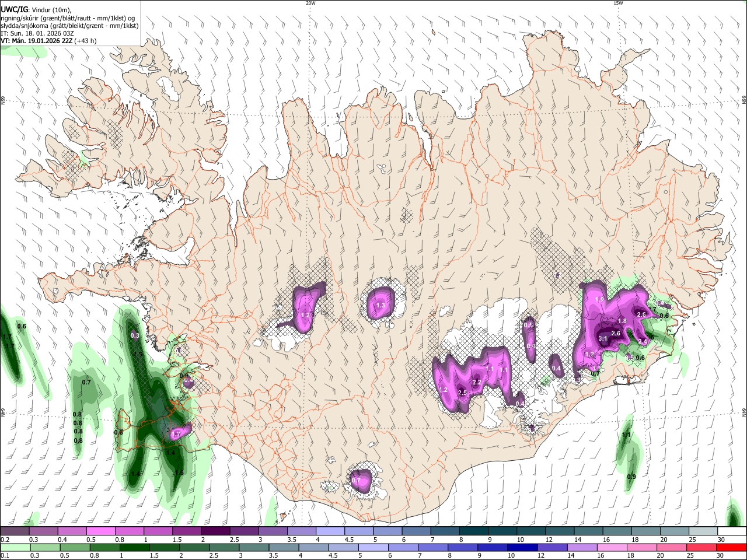Select the rain legend swatch between 0.5 and 0.8

[75, 547]
